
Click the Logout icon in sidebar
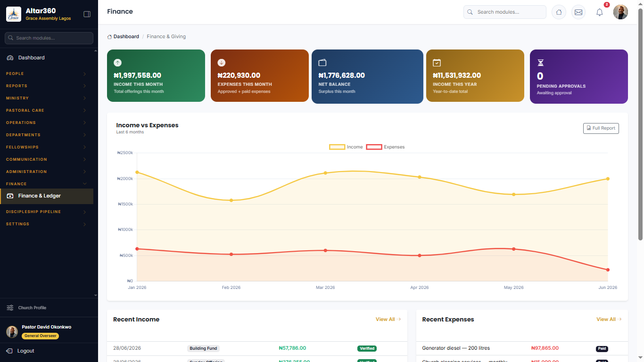(9, 351)
